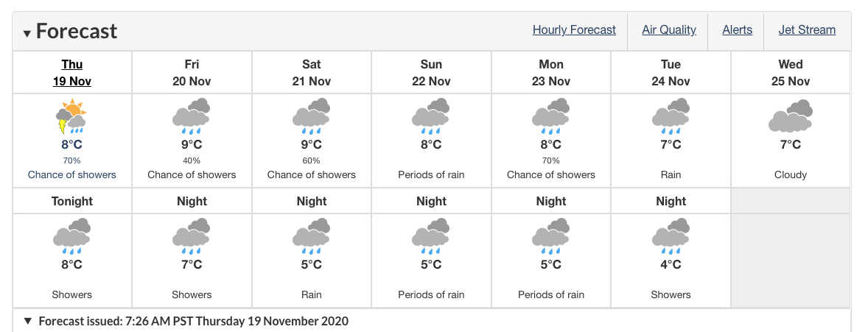This screenshot has width=868, height=332.
Task: Click Sunday 22 Nov rain icon
Action: tap(430, 116)
